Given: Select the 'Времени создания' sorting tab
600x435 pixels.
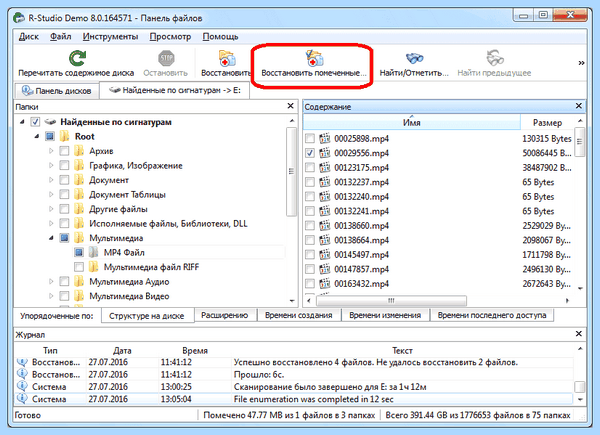Looking at the screenshot, I should (298, 315).
